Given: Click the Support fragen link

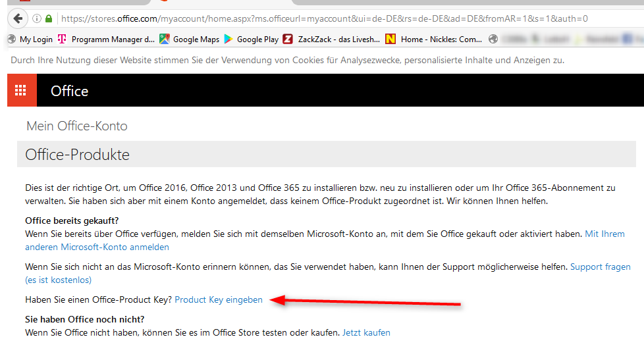Looking at the screenshot, I should click(600, 267).
